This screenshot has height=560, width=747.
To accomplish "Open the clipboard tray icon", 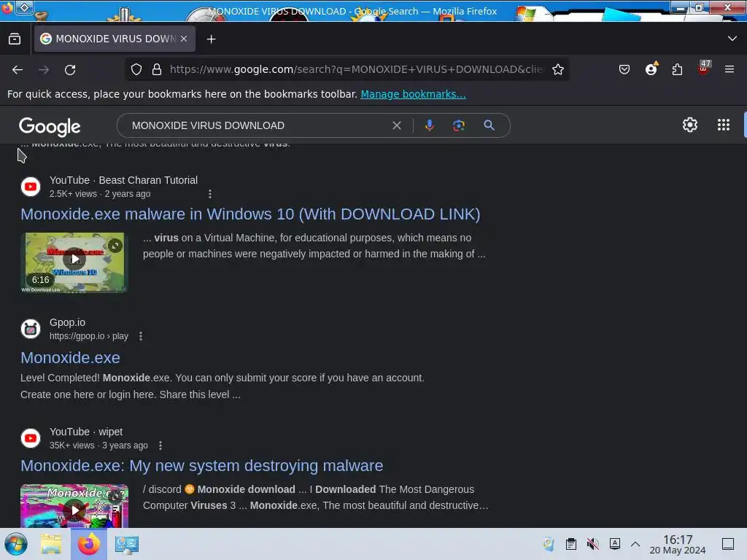I will point(570,544).
